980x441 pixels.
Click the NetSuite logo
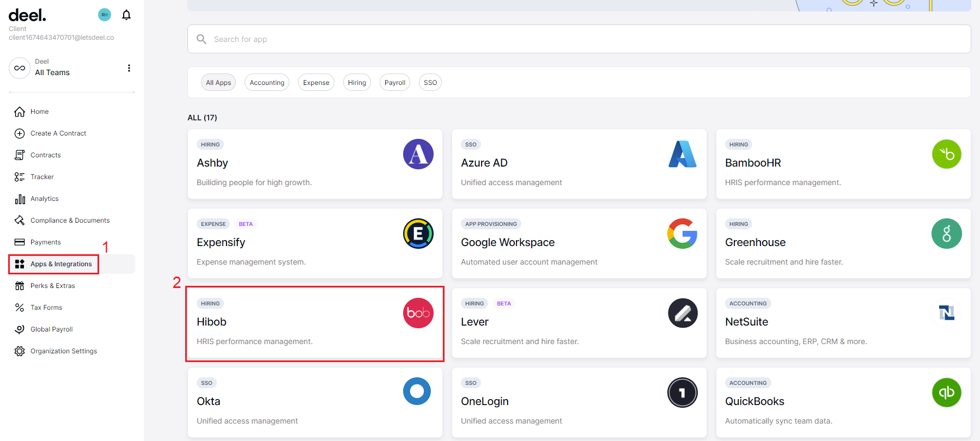(x=947, y=313)
